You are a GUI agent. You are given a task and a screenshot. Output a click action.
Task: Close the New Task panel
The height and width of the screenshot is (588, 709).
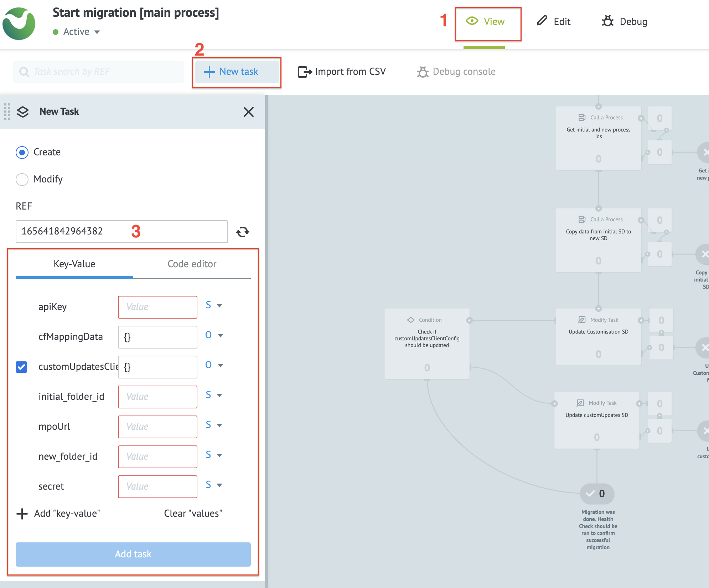tap(248, 112)
